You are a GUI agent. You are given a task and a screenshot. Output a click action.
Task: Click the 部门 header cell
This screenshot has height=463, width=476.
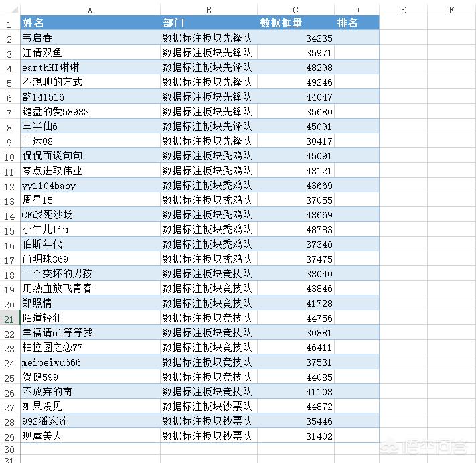[x=209, y=23]
